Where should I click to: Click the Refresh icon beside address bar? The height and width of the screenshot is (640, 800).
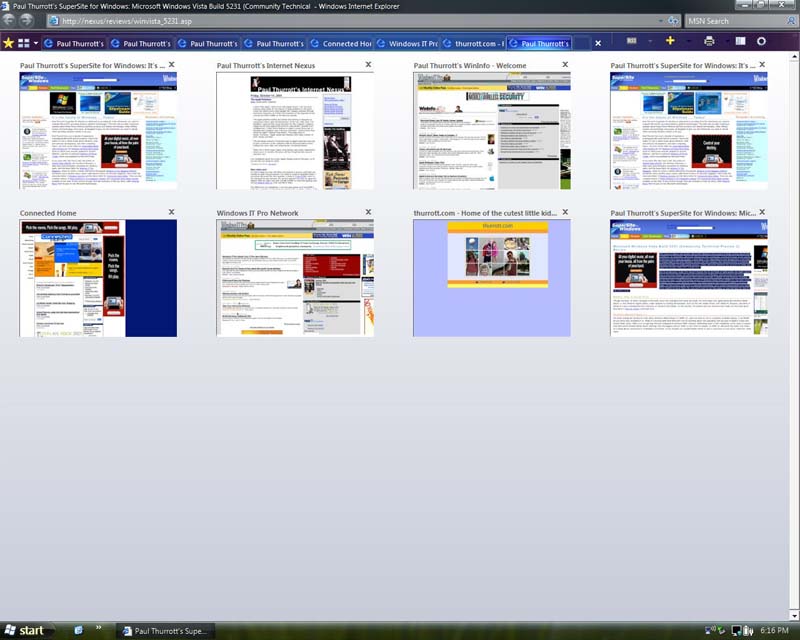tap(674, 20)
